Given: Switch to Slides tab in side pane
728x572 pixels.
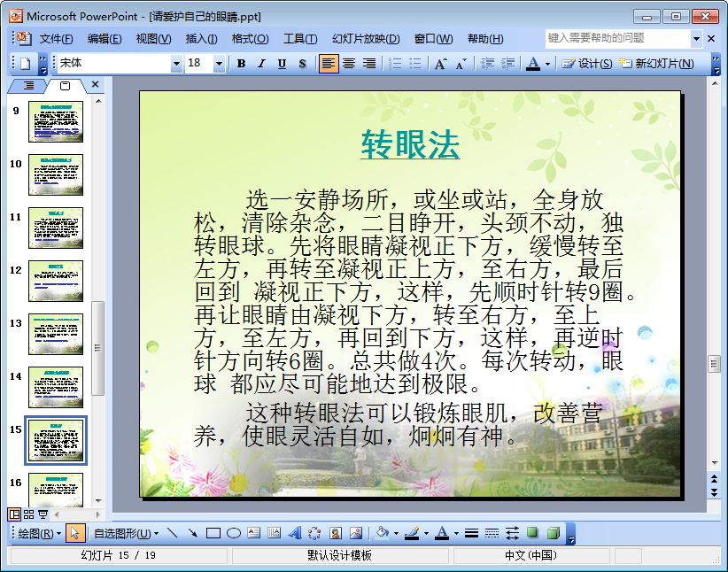Looking at the screenshot, I should 65,85.
